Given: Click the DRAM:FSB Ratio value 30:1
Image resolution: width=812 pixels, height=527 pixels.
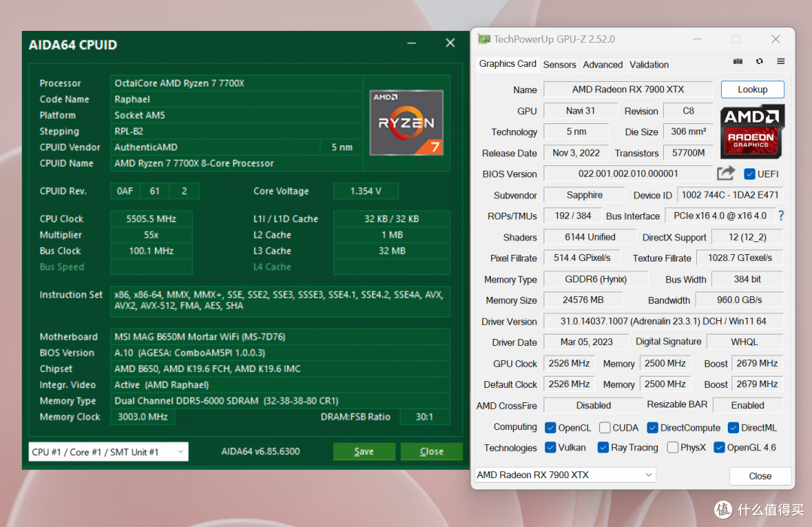Looking at the screenshot, I should click(x=424, y=416).
